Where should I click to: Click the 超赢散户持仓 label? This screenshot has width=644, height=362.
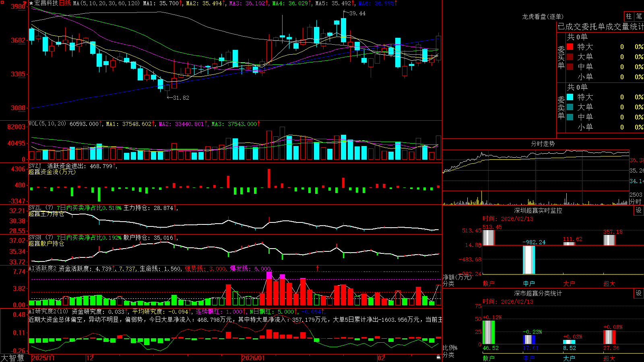pyautogui.click(x=46, y=243)
